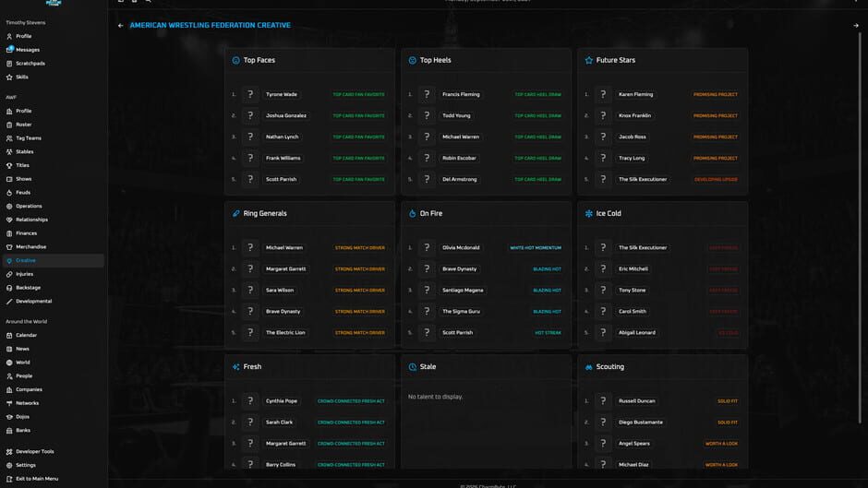Click the Stale clock icon
The height and width of the screenshot is (488, 868).
point(413,367)
